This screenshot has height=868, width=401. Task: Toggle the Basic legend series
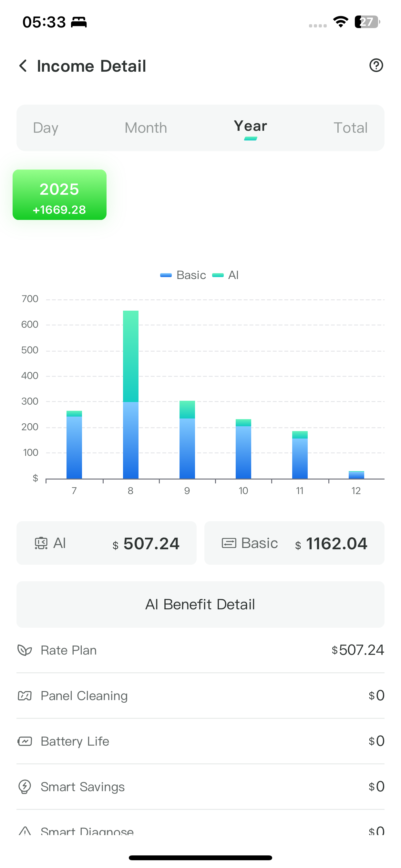pos(183,275)
